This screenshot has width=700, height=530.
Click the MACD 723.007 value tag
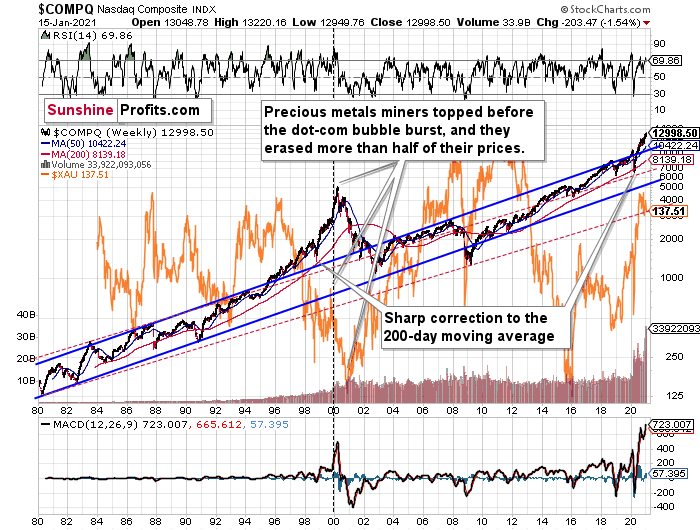click(672, 424)
